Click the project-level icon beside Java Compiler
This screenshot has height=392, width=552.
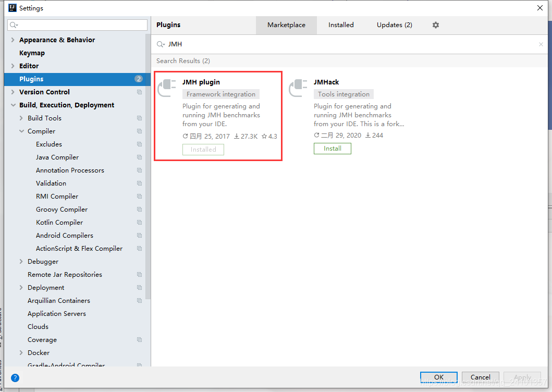pos(139,157)
